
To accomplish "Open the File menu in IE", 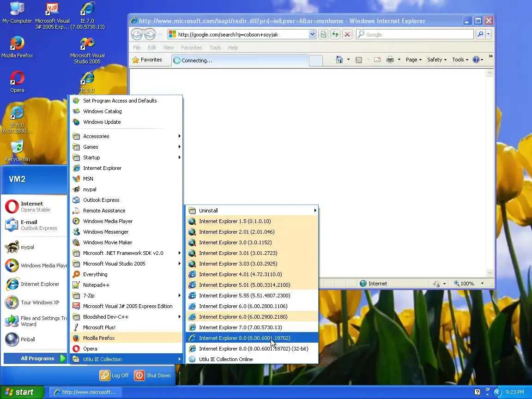I will pos(137,48).
